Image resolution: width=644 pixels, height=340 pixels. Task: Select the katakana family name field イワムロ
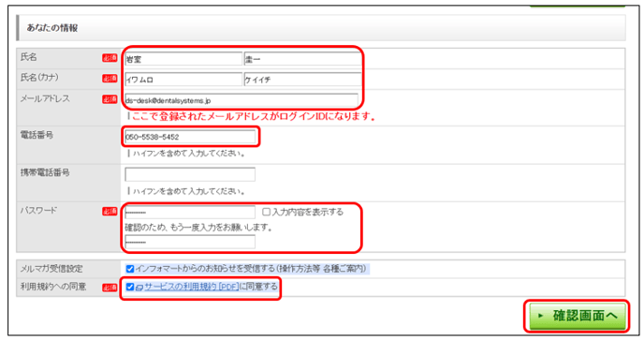click(x=183, y=80)
